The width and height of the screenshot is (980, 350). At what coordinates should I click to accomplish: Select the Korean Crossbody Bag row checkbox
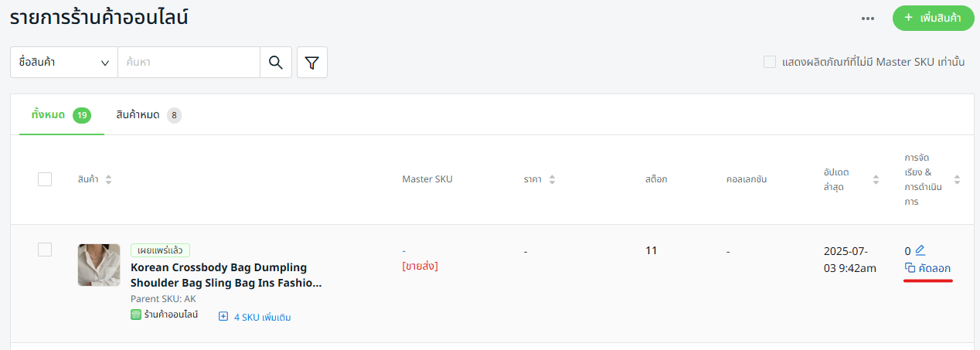[x=45, y=249]
